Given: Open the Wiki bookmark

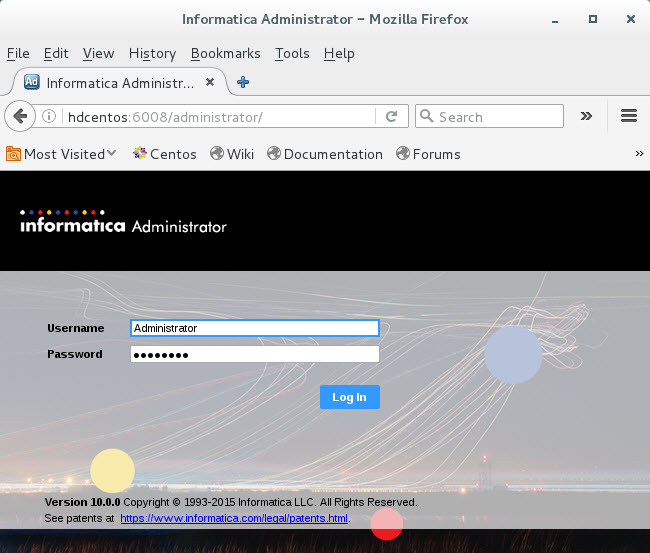Looking at the screenshot, I should [232, 154].
